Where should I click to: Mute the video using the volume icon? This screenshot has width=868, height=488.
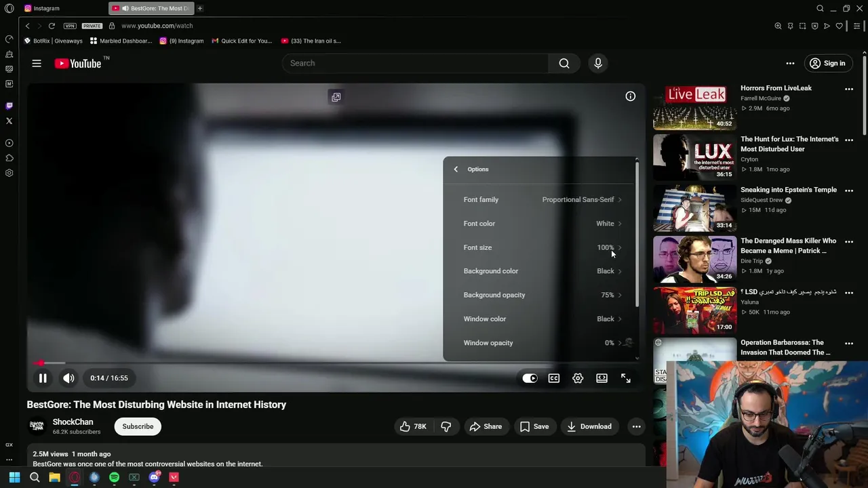68,378
